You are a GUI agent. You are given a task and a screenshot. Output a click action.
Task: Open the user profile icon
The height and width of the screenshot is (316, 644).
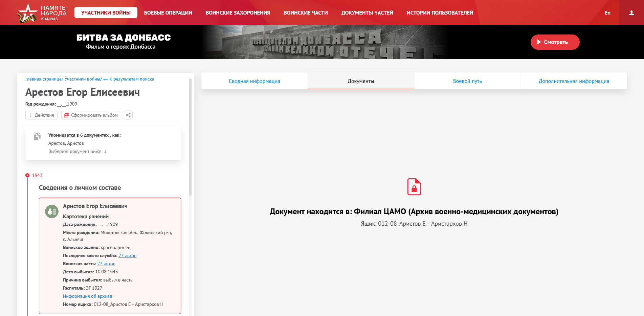631,13
